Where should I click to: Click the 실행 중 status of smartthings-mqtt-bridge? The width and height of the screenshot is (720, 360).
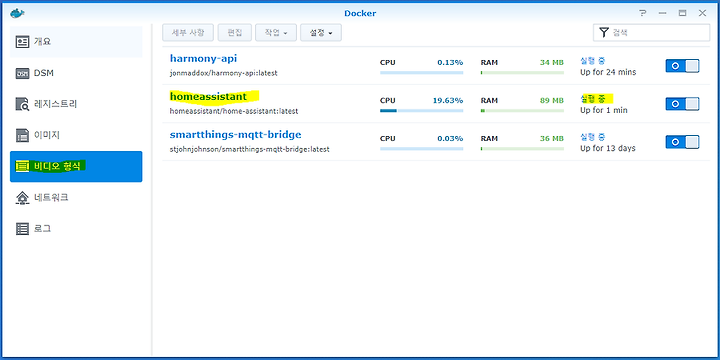[x=592, y=137]
